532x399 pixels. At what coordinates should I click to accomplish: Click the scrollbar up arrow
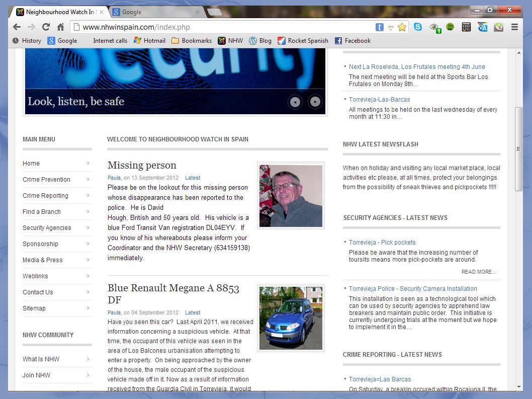(519, 53)
